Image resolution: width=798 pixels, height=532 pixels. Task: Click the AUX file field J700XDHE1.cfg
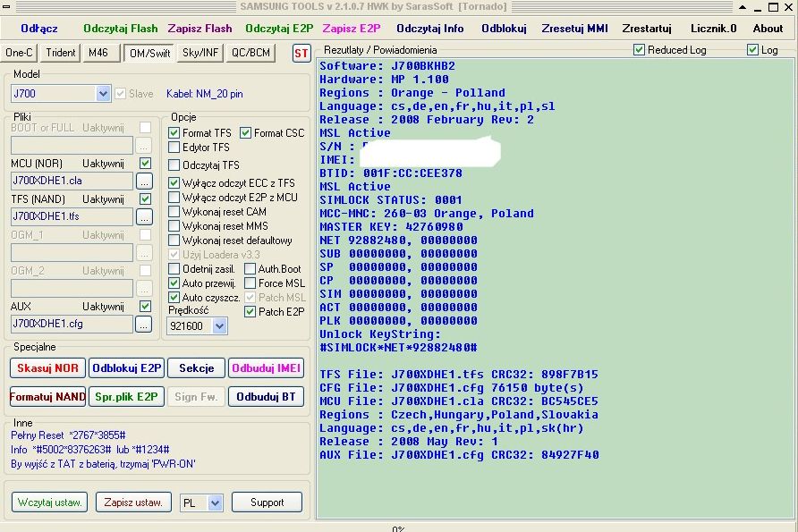(72, 324)
